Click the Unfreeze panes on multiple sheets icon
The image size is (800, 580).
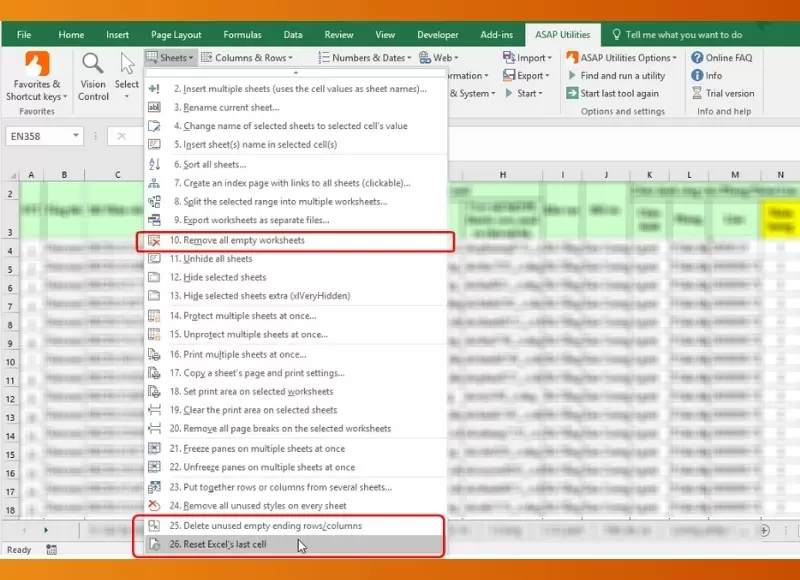(x=154, y=467)
